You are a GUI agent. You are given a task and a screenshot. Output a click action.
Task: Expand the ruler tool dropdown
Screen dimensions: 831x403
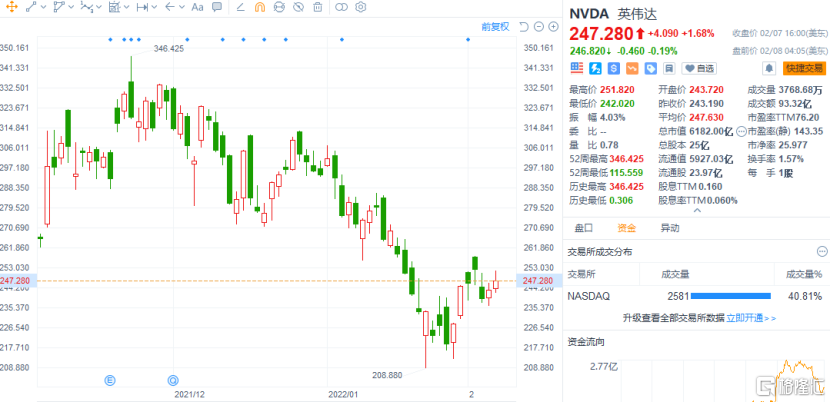(154, 7)
